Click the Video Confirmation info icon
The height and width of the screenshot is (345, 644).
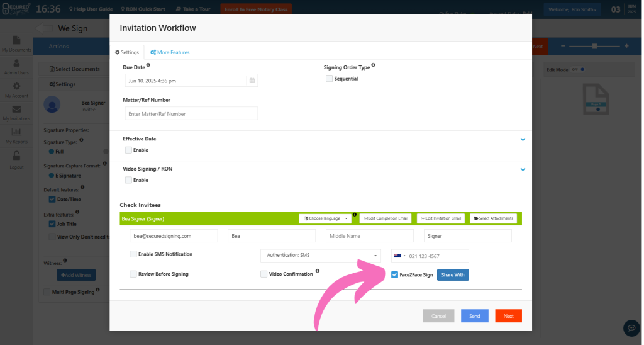tap(318, 271)
